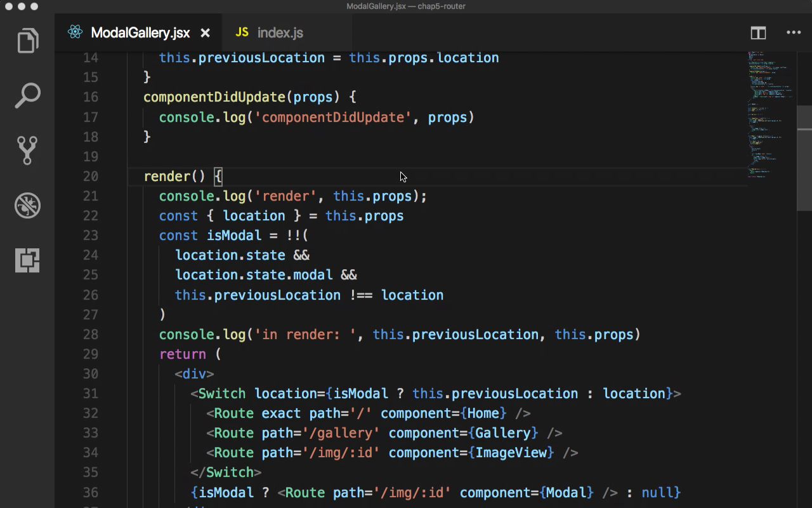This screenshot has width=812, height=508.
Task: Click the window title ModalGallery.jsx — chap5-router
Action: pyautogui.click(x=406, y=6)
